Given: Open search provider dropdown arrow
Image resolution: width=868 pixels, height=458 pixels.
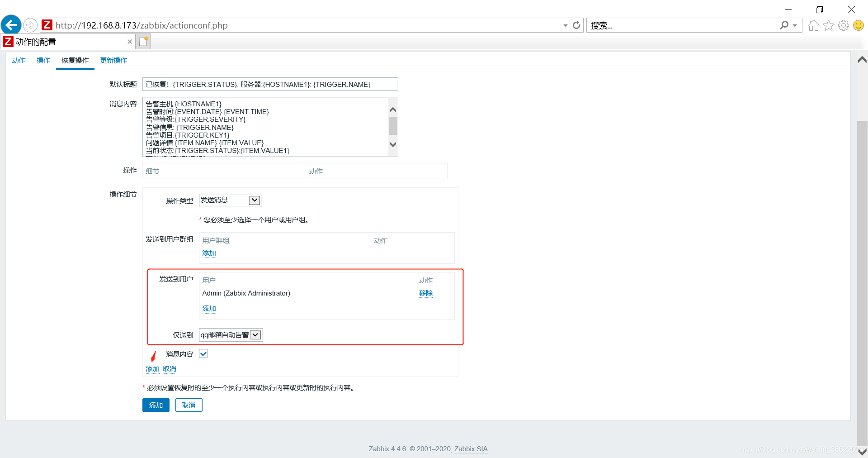Looking at the screenshot, I should pos(795,25).
